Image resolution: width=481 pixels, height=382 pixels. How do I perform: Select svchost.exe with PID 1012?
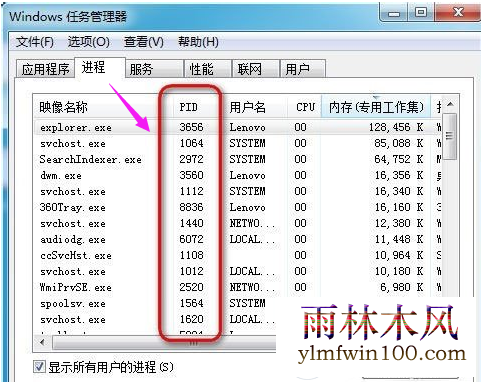tap(238, 271)
